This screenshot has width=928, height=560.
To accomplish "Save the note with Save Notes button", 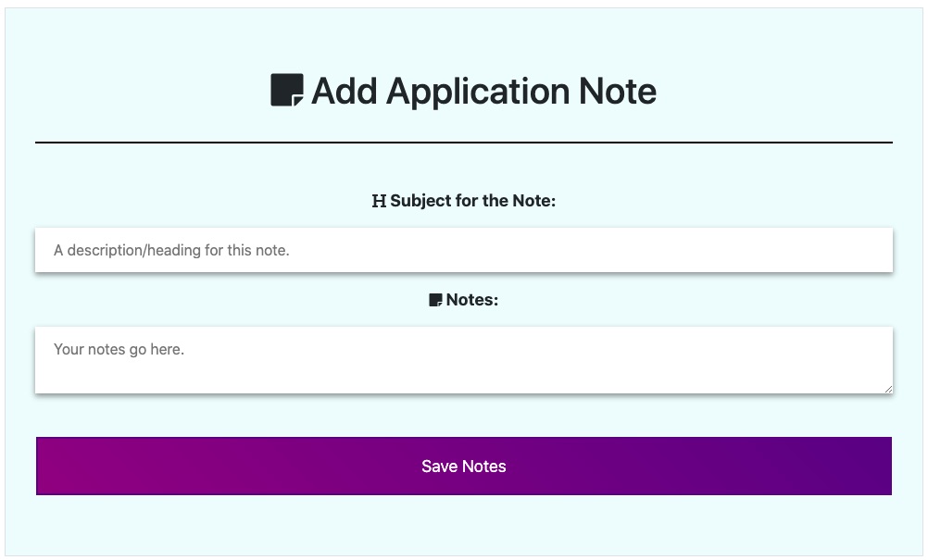I will tap(464, 466).
